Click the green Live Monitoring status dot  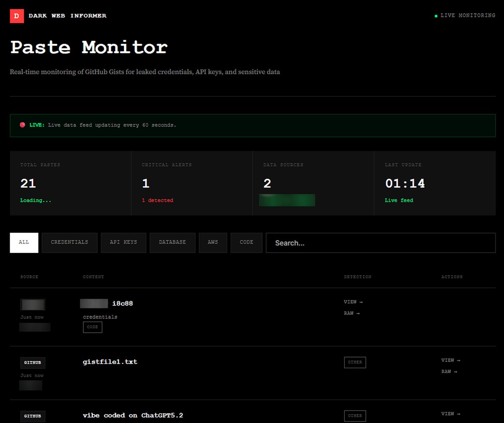(x=436, y=16)
